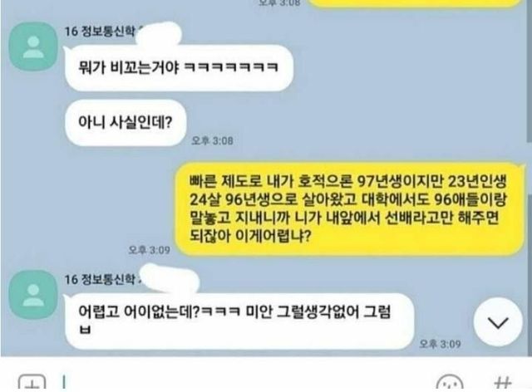Tap the partially visible yellow bubble at top
This screenshot has width=532, height=392.
tap(416, 3)
